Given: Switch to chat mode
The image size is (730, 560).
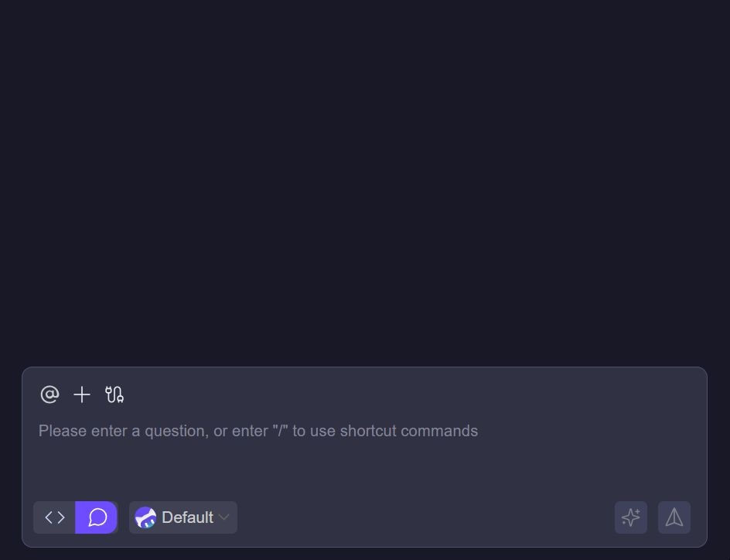Looking at the screenshot, I should (97, 517).
